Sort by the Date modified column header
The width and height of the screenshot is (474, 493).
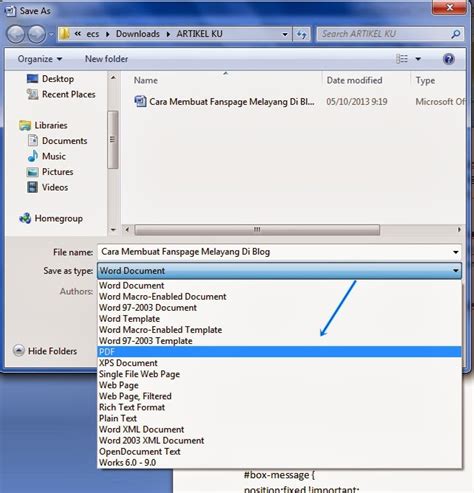coord(354,80)
